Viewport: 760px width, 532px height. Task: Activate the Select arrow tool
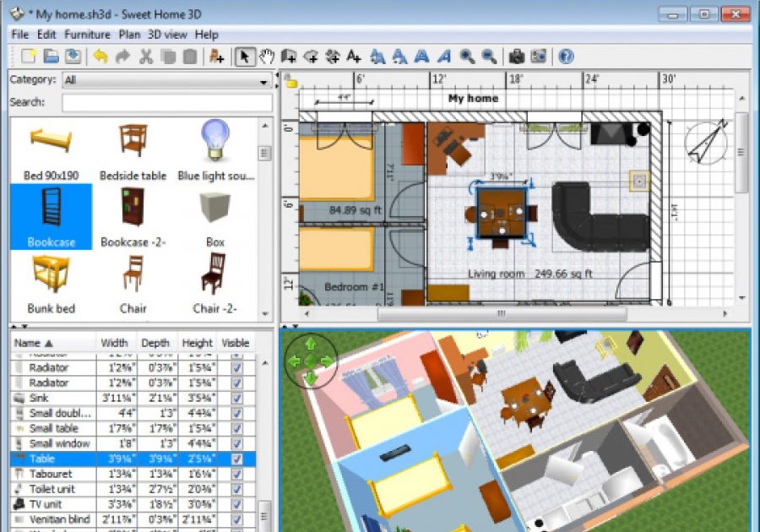245,57
